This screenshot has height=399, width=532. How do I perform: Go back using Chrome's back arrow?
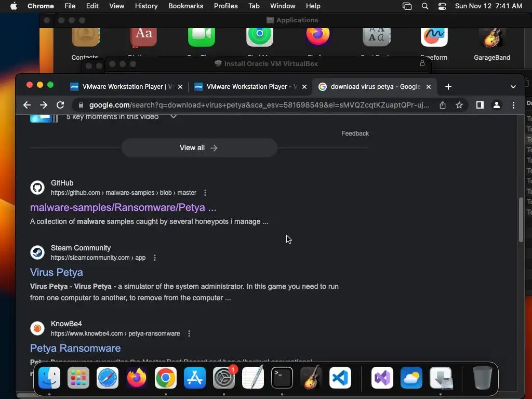pos(27,105)
